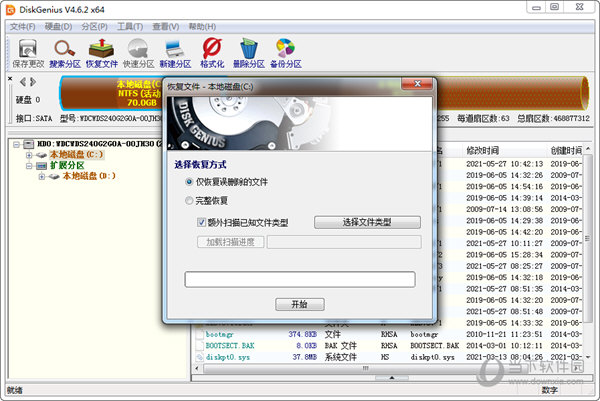Collapse the 扩展分区 tree node

(29, 166)
